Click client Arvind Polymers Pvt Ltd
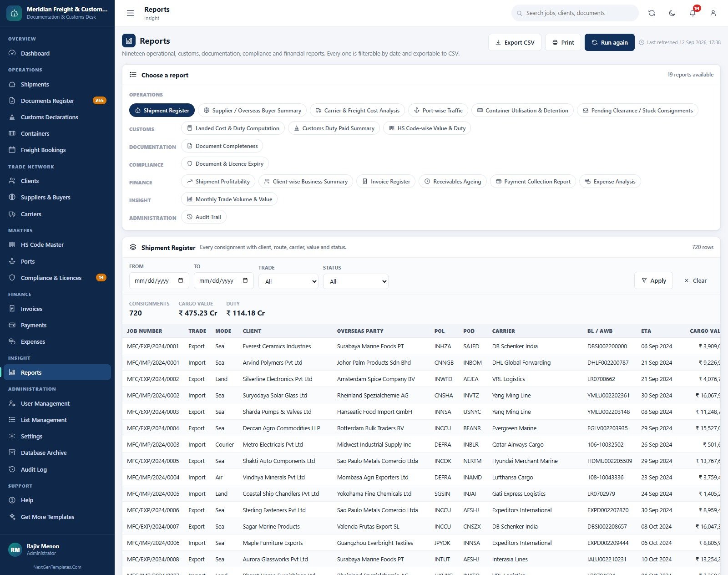Screen dimensions: 728x575 273,362
